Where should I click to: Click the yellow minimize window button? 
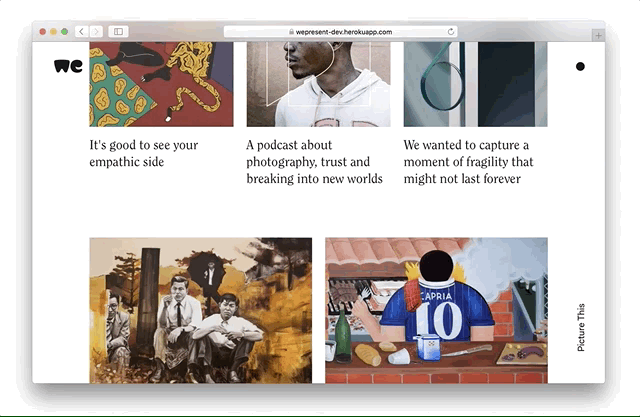coord(53,31)
